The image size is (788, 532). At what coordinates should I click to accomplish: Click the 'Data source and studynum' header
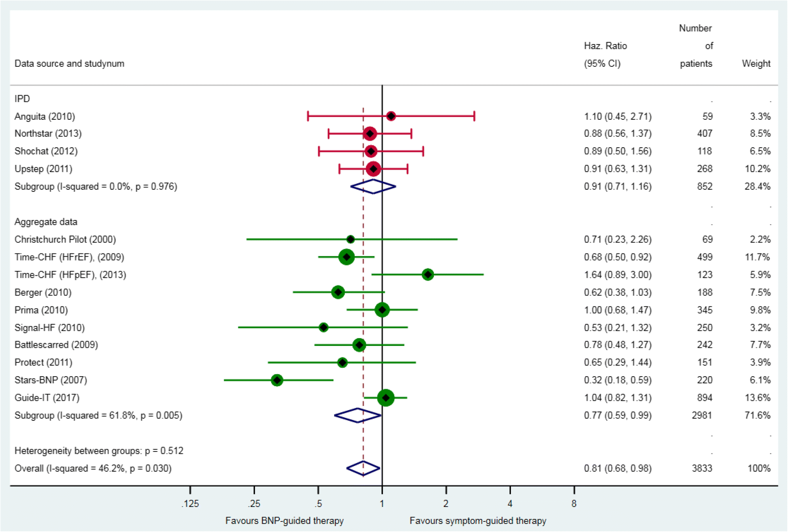click(69, 64)
